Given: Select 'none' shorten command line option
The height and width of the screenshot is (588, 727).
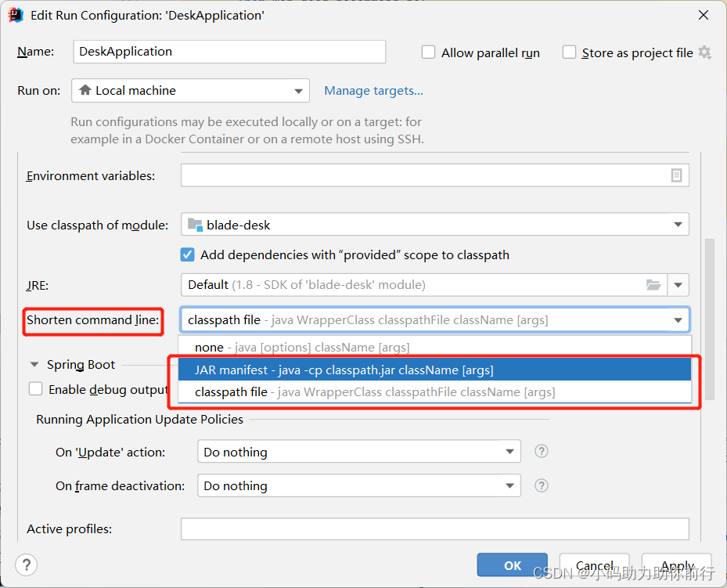Looking at the screenshot, I should pos(434,348).
